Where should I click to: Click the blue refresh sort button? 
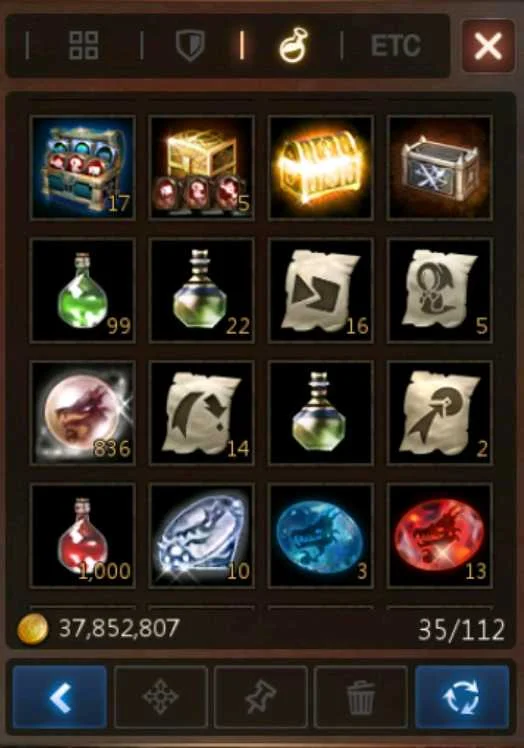[462, 697]
